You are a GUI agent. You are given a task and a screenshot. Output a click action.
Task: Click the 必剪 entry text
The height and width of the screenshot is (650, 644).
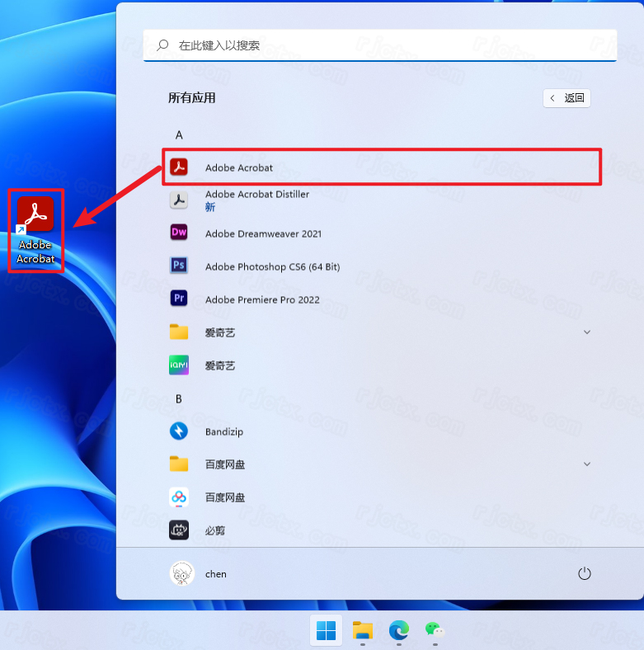coord(215,530)
